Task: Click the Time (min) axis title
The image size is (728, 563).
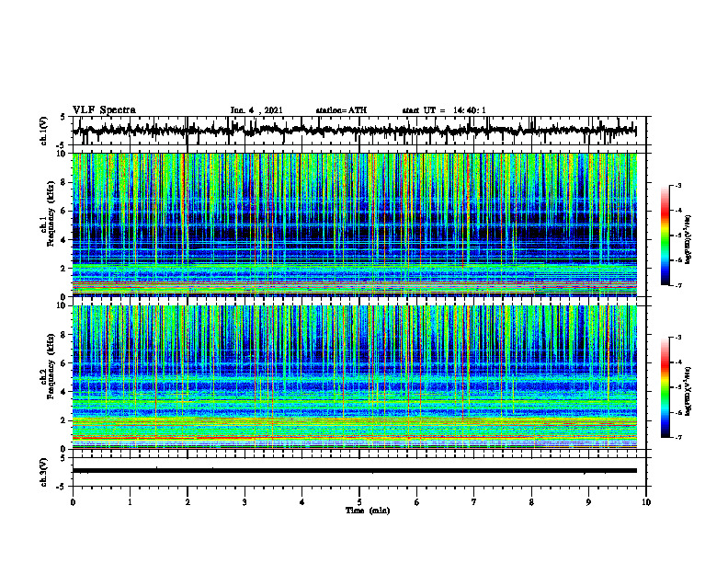Action: point(368,511)
